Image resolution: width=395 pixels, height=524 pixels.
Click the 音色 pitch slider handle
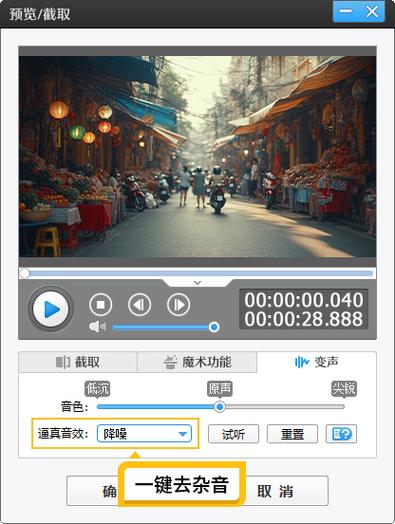click(220, 407)
